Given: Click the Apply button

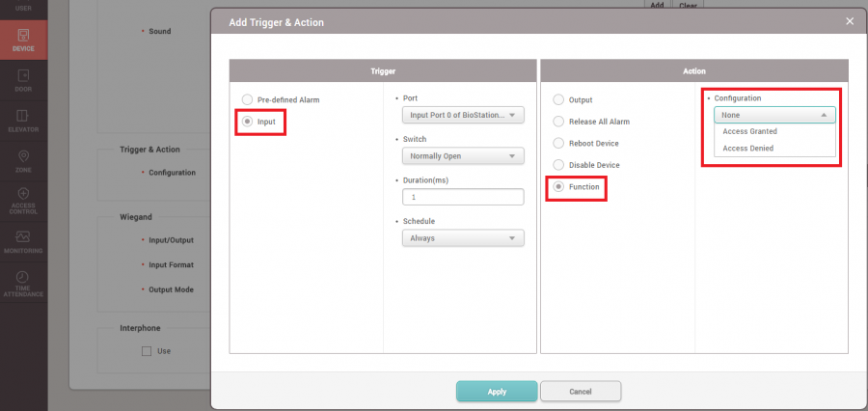Looking at the screenshot, I should tap(497, 391).
